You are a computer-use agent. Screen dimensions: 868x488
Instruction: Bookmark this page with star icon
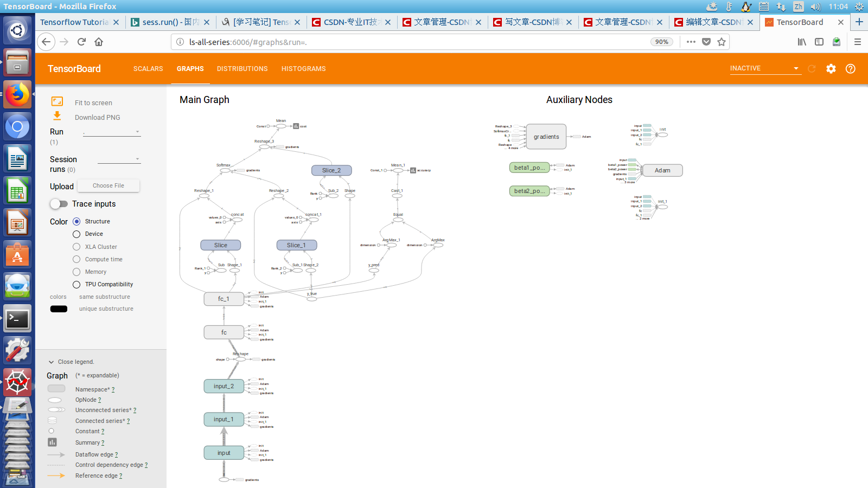[x=722, y=42]
